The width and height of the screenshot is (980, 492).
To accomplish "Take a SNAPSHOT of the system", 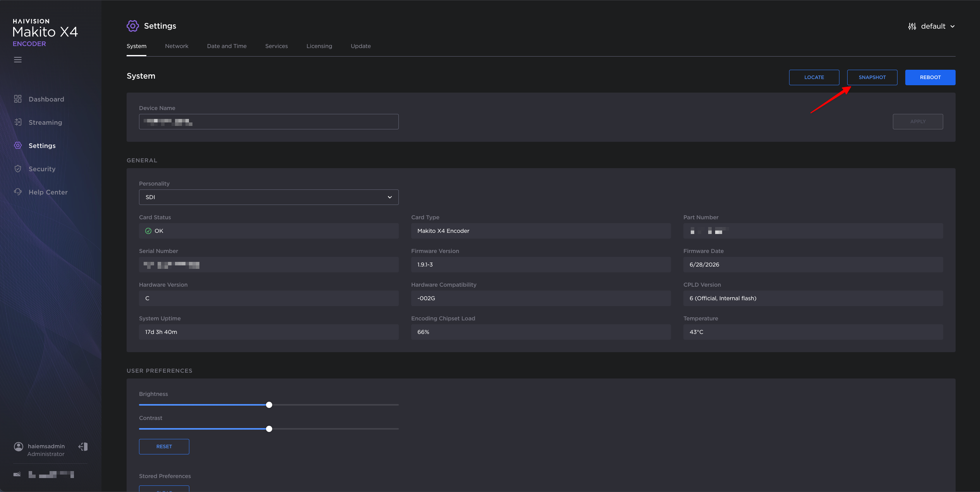I will pos(872,77).
